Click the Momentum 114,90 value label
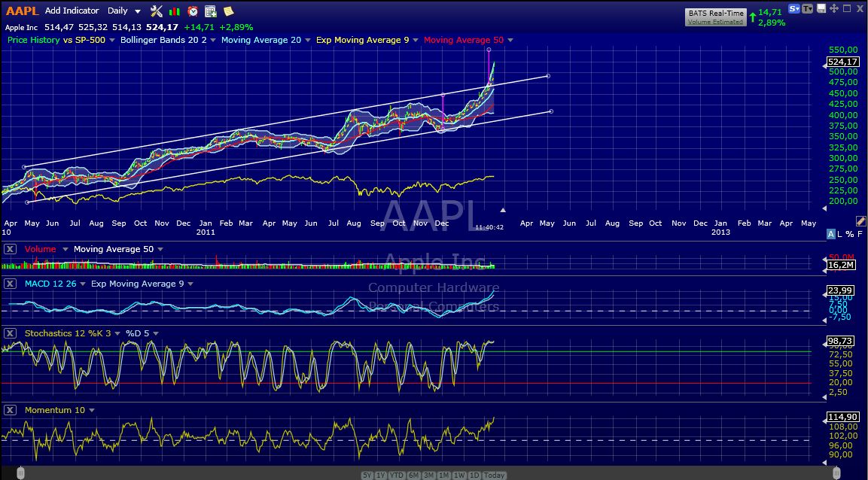The image size is (868, 480). pos(842,416)
